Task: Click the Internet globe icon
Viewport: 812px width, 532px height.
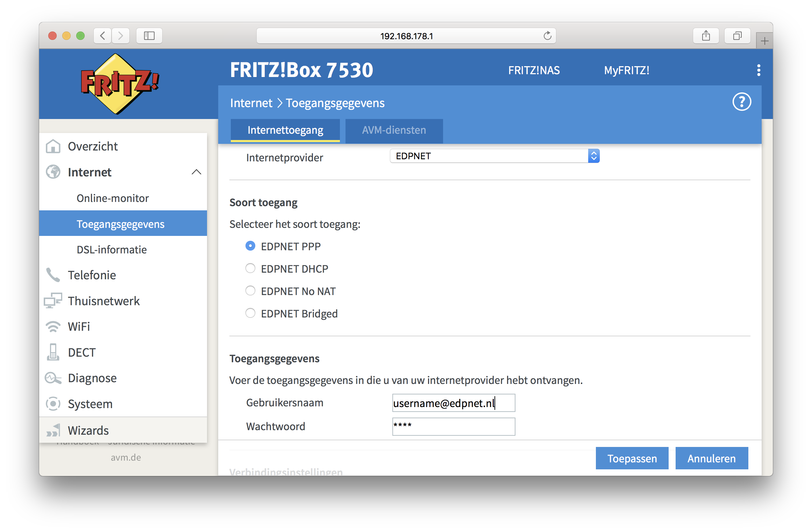Action: (53, 172)
